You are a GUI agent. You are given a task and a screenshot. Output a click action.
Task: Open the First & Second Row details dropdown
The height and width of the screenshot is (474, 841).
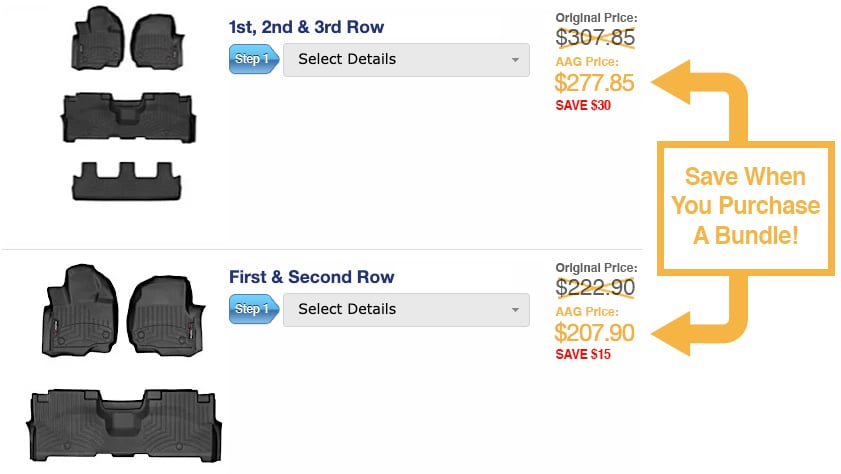[x=406, y=309]
